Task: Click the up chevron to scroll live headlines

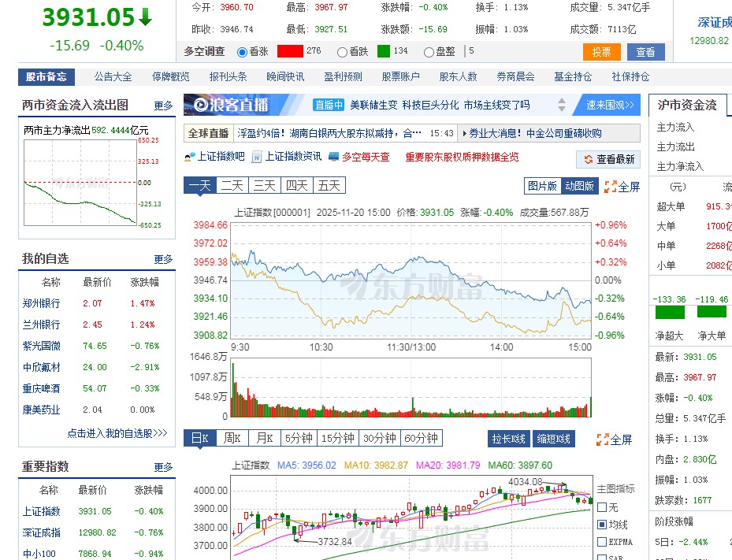Action: (560, 101)
